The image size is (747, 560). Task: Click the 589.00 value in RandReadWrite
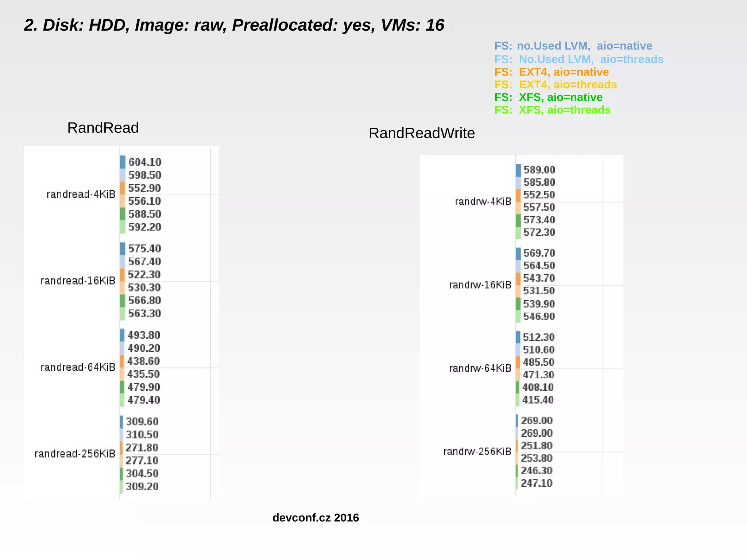539,170
